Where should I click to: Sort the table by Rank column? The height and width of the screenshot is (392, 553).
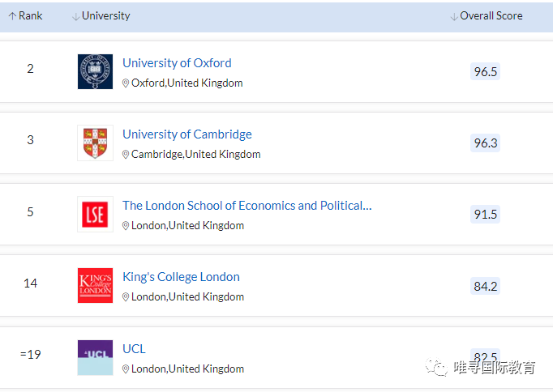click(25, 16)
